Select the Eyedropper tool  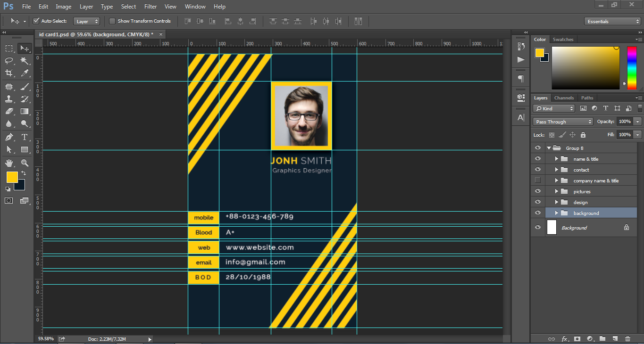click(25, 73)
